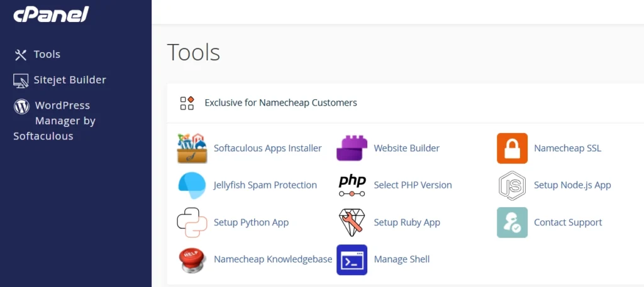This screenshot has height=287, width=644.
Task: Open the Manage Shell link
Action: pyautogui.click(x=402, y=259)
